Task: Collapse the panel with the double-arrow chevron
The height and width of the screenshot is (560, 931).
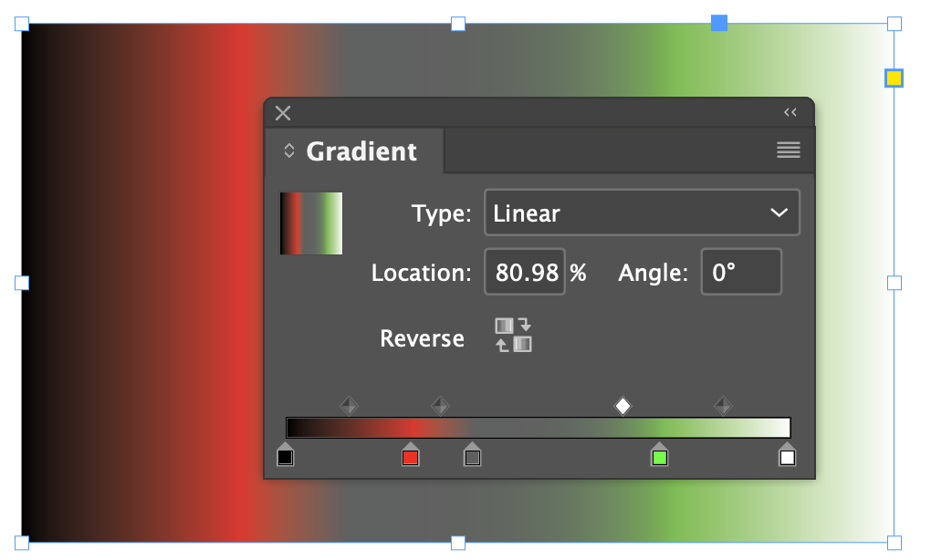Action: point(790,111)
